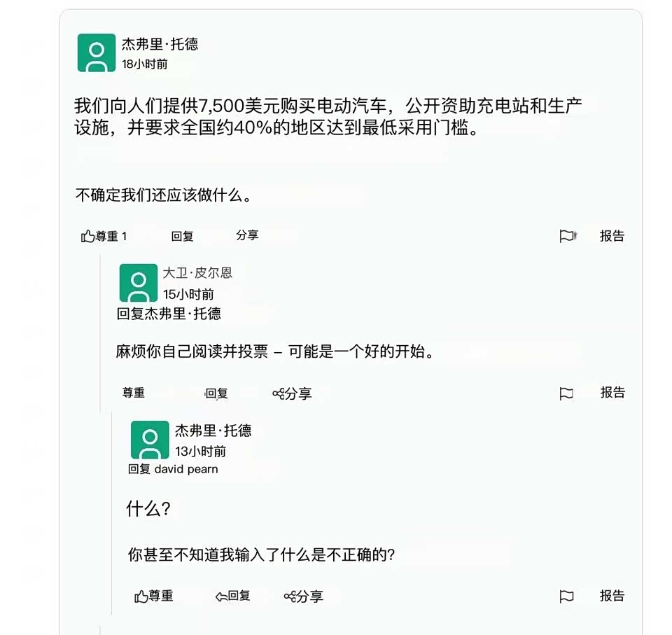
Task: Click 回复 under the first comment
Action: point(182,237)
